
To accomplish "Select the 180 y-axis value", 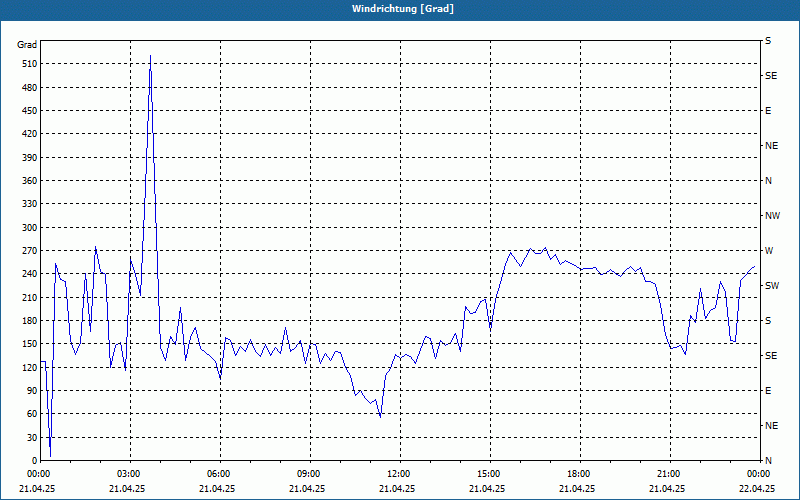I will point(30,321).
